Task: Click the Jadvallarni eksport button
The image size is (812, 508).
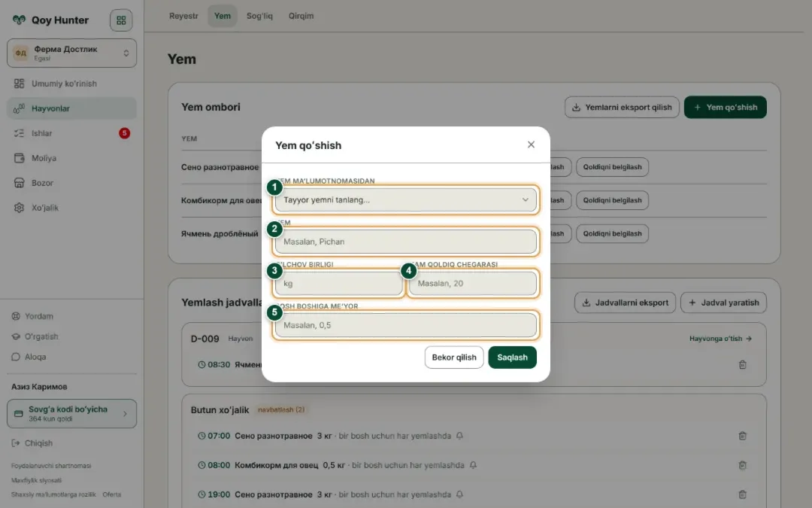Action: [625, 303]
